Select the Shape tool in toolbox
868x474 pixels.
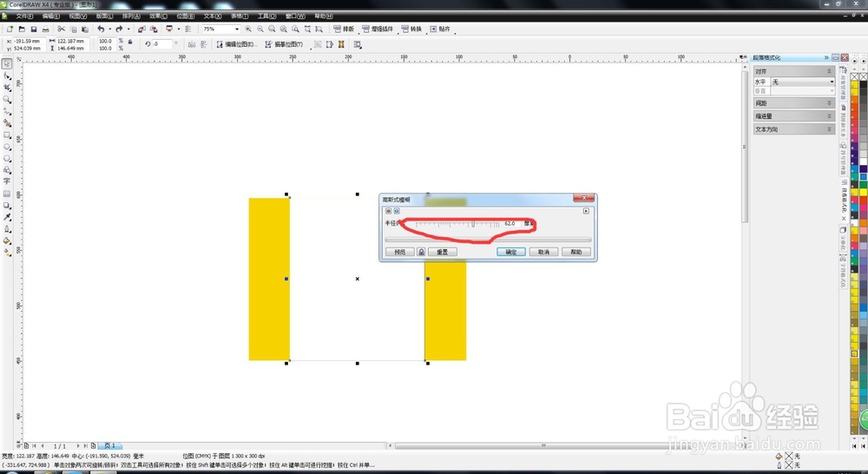7,76
